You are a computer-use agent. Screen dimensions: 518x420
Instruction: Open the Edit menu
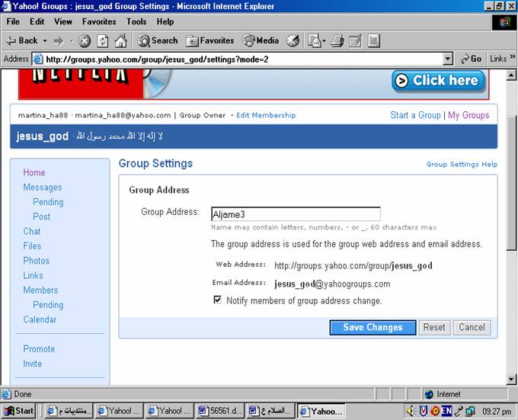click(37, 21)
